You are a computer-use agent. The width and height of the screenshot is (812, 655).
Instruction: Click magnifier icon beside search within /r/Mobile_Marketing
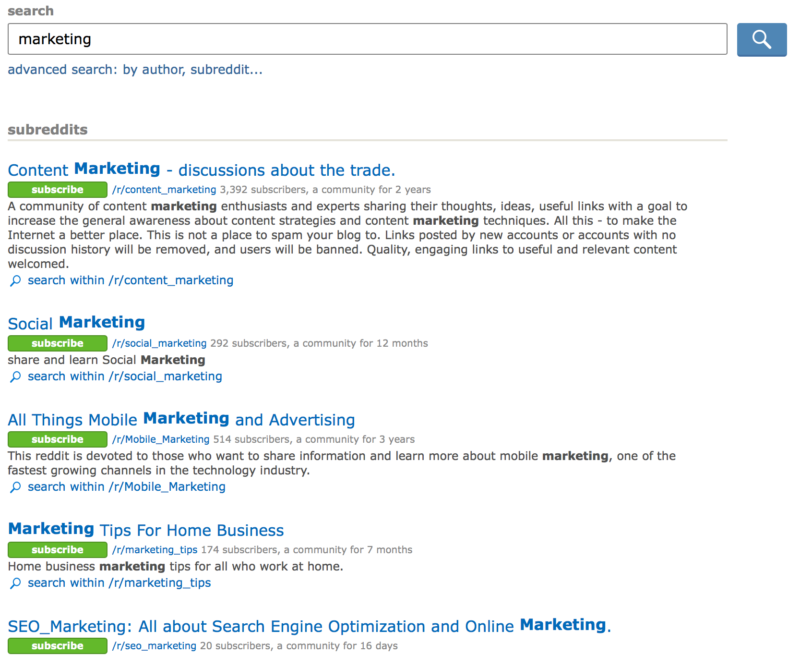tap(15, 487)
